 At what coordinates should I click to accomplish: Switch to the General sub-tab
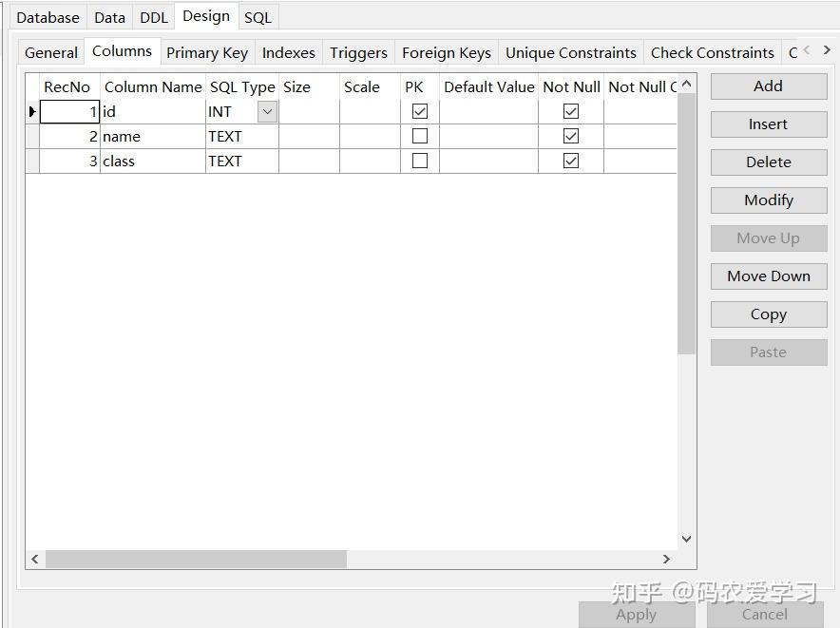[x=50, y=52]
